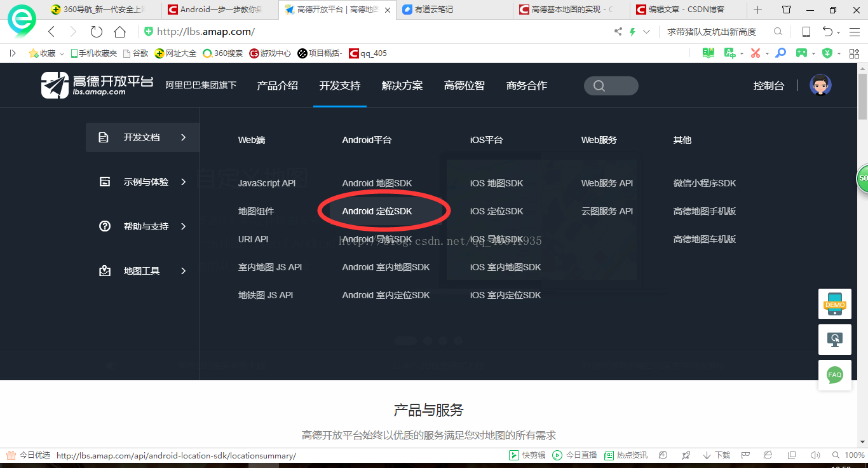Open the 微信小程序SDK link
The height and width of the screenshot is (468, 868).
tap(705, 183)
